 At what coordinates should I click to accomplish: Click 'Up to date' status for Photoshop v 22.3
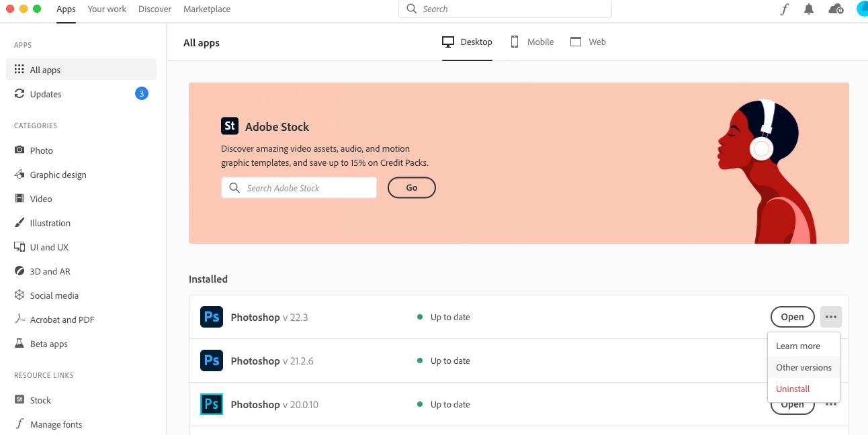(450, 317)
